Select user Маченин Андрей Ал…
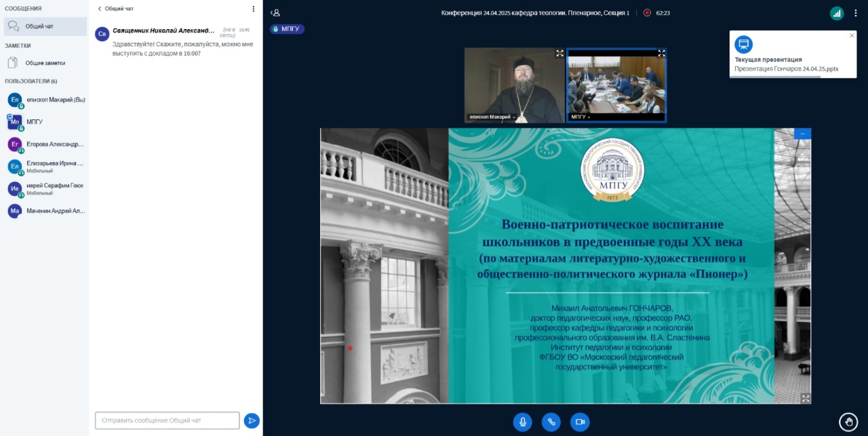 pyautogui.click(x=45, y=211)
